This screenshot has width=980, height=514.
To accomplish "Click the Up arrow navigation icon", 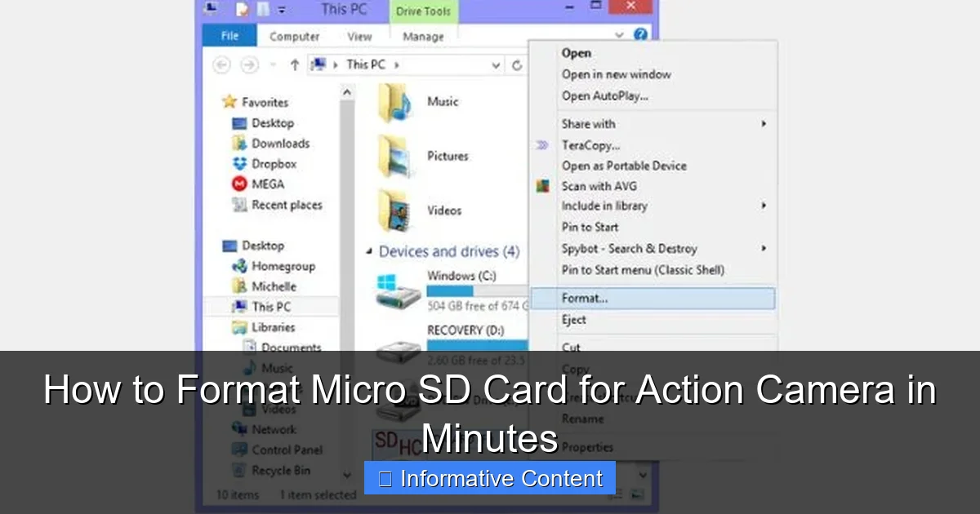I will (x=293, y=64).
